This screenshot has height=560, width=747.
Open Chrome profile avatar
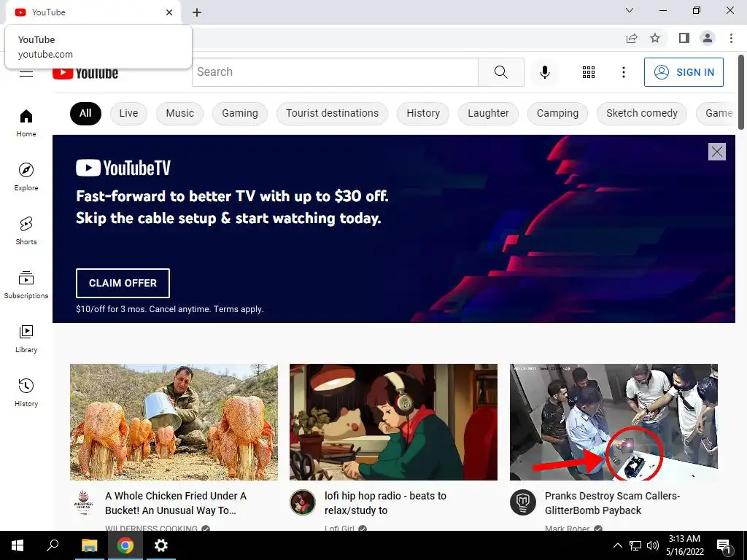708,38
